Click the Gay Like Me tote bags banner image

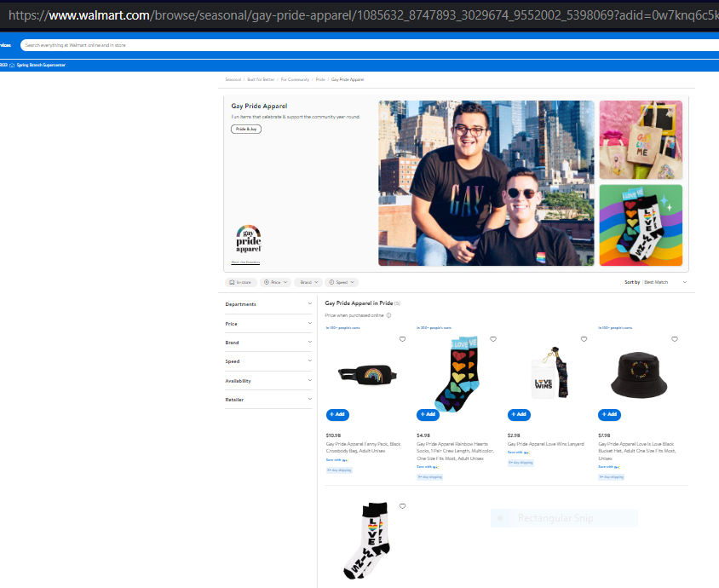click(x=641, y=140)
